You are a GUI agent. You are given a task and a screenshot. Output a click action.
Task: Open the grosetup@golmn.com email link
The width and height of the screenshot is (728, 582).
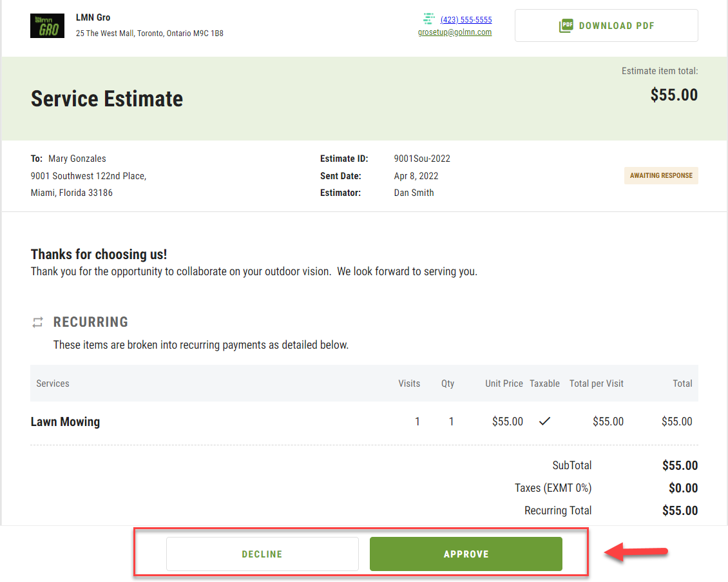455,32
